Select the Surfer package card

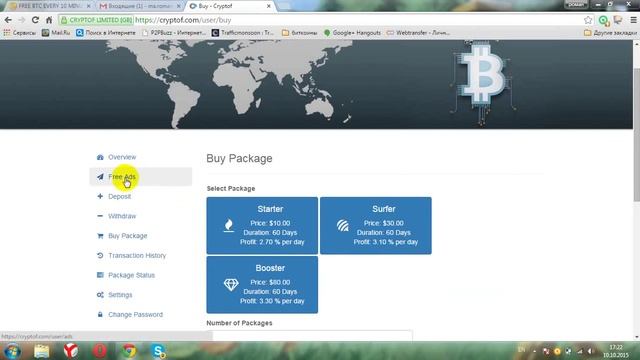pos(376,226)
